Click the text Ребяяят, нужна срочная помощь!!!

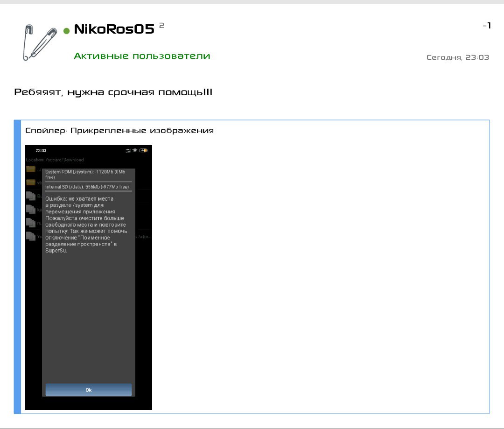pos(113,92)
